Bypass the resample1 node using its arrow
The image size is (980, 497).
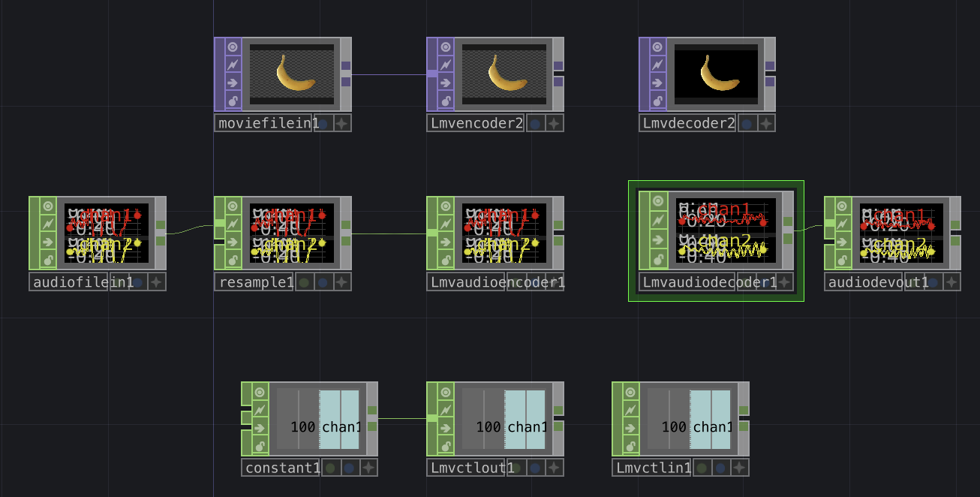coord(233,242)
